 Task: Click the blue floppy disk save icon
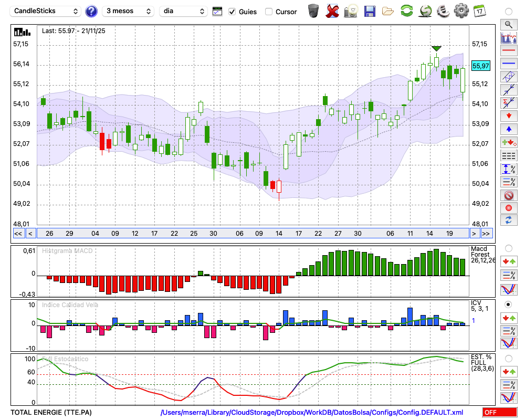370,11
